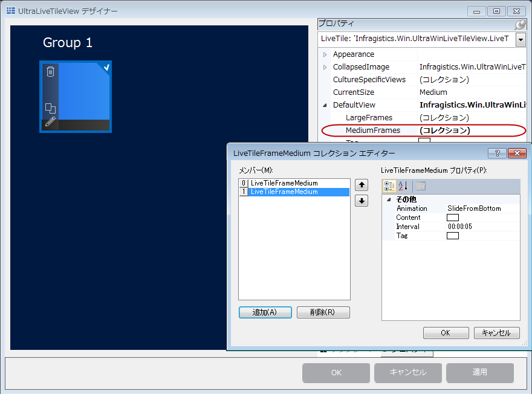
Task: Click the pencil edit icon on the tile
Action: pos(51,121)
